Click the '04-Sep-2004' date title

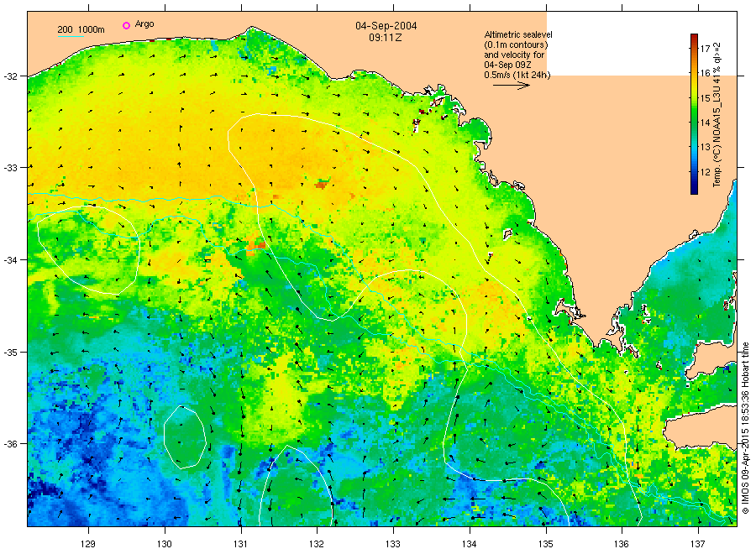pos(386,26)
